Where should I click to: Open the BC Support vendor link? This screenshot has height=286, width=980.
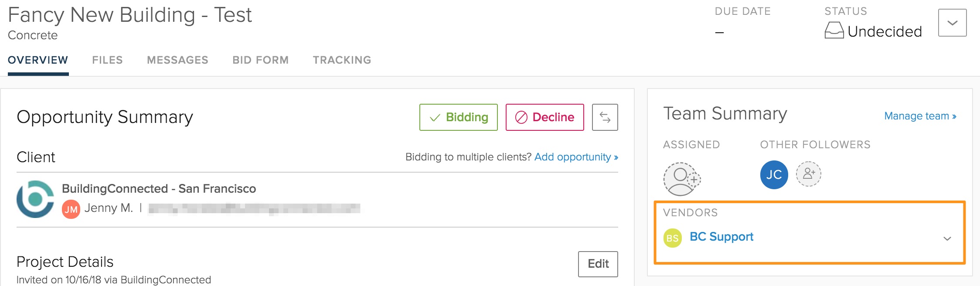coord(721,237)
